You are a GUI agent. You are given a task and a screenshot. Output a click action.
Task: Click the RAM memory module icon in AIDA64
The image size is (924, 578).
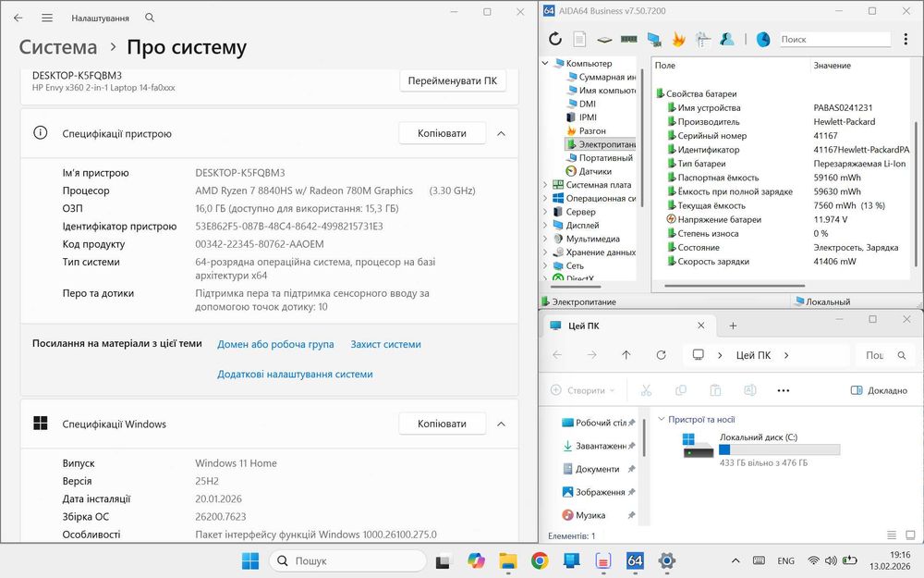[x=628, y=39]
